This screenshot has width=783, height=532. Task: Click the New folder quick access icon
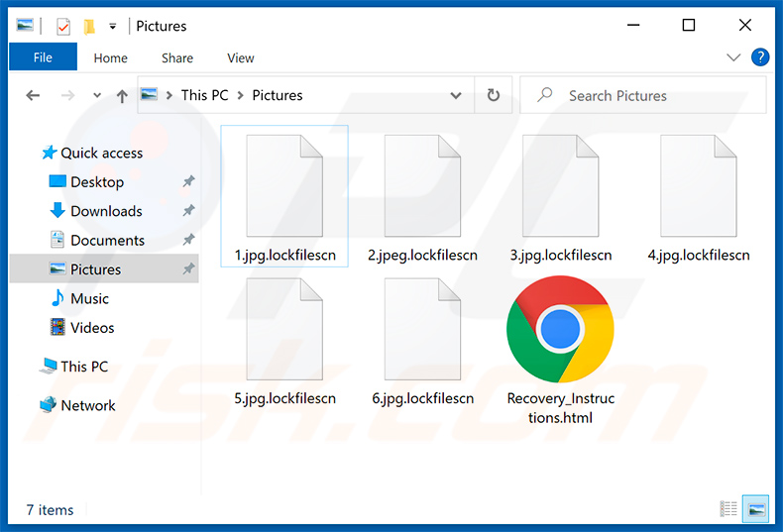(x=89, y=26)
